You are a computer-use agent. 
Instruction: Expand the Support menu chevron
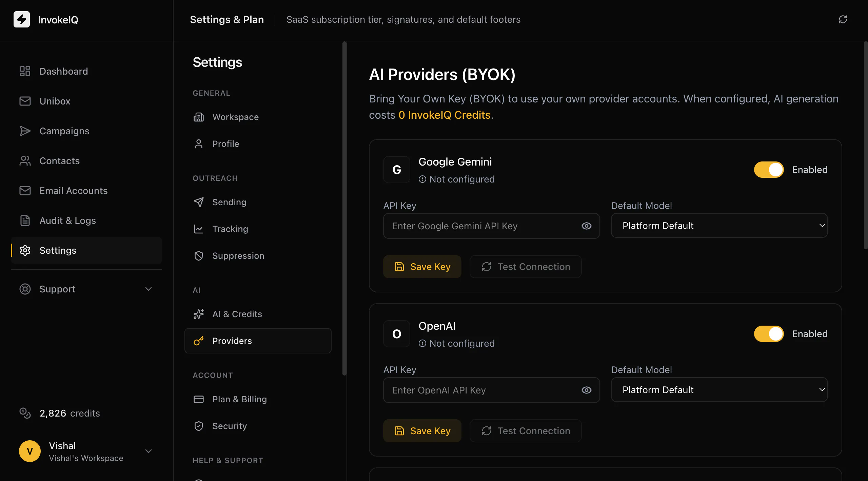click(x=149, y=289)
